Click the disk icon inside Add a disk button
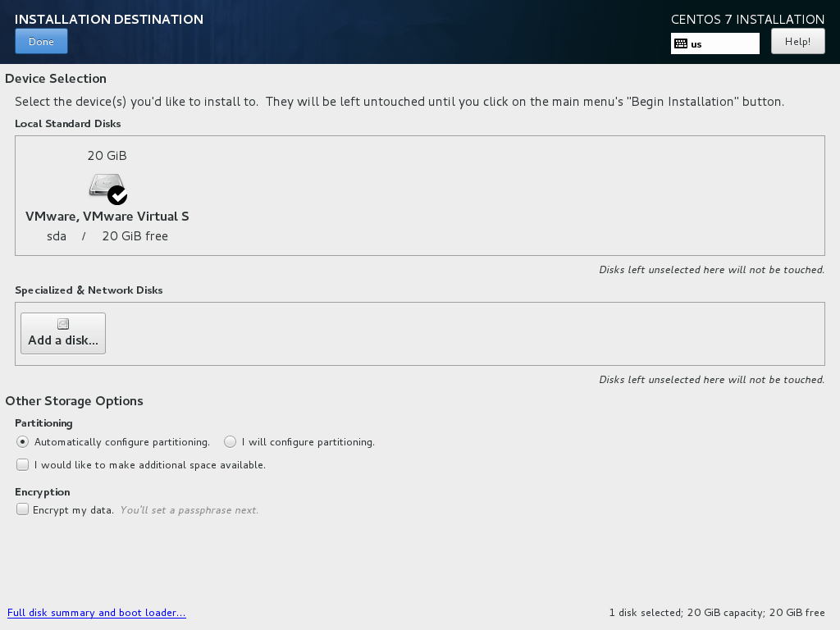This screenshot has height=630, width=840. coord(62,323)
